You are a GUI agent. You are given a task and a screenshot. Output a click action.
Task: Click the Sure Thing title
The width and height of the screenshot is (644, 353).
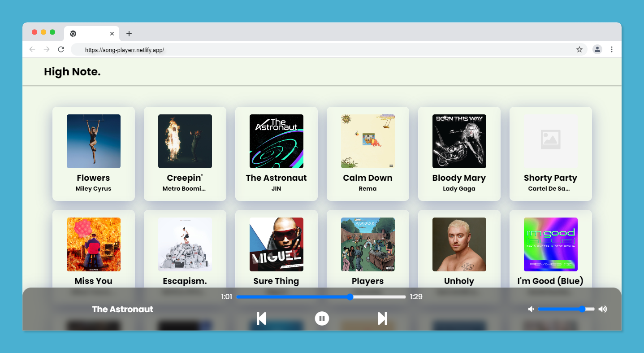click(276, 281)
